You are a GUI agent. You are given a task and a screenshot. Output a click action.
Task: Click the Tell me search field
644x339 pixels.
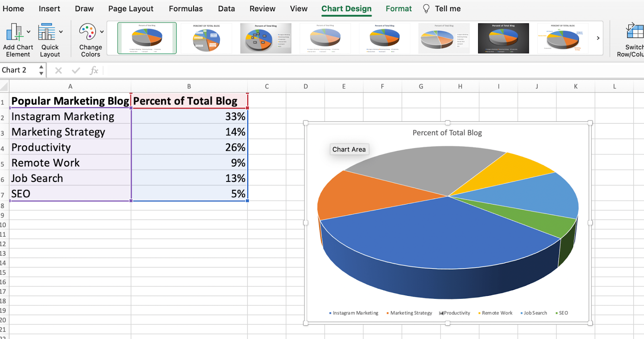[448, 8]
